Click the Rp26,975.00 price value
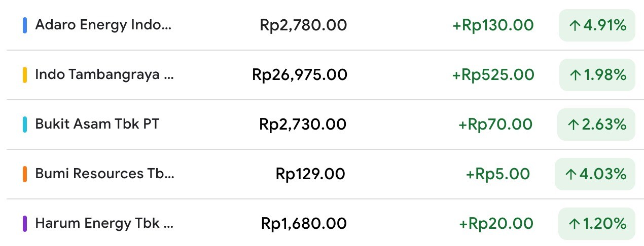Screen dimensions: 644x246 click(x=300, y=75)
